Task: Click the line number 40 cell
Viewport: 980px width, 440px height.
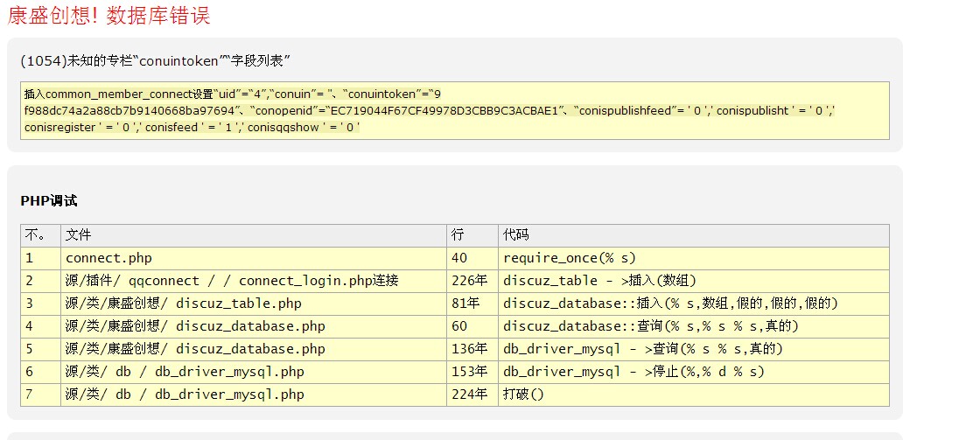Action: (459, 258)
